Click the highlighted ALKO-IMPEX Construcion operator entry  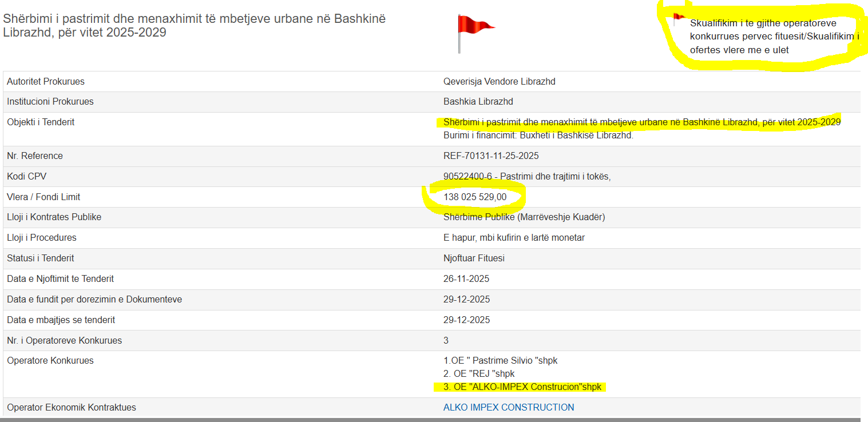tap(522, 387)
